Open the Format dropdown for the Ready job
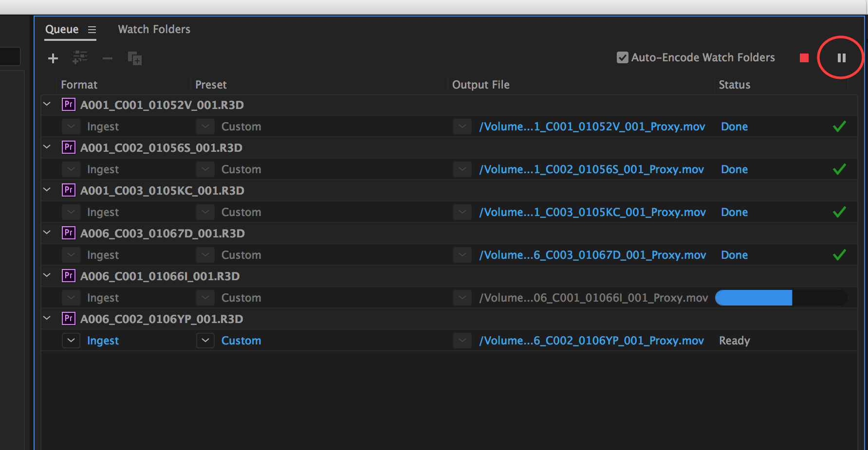Screen dimensions: 868x450 tap(71, 340)
